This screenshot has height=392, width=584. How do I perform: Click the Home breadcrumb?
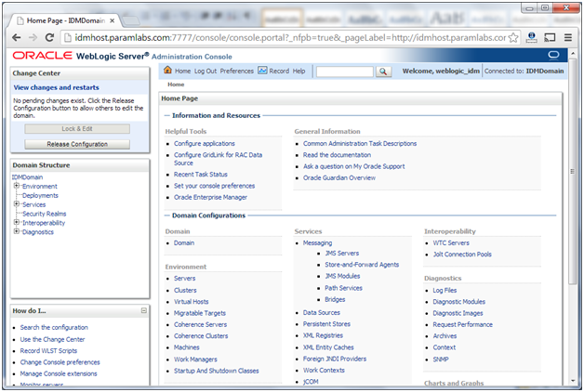tap(176, 85)
